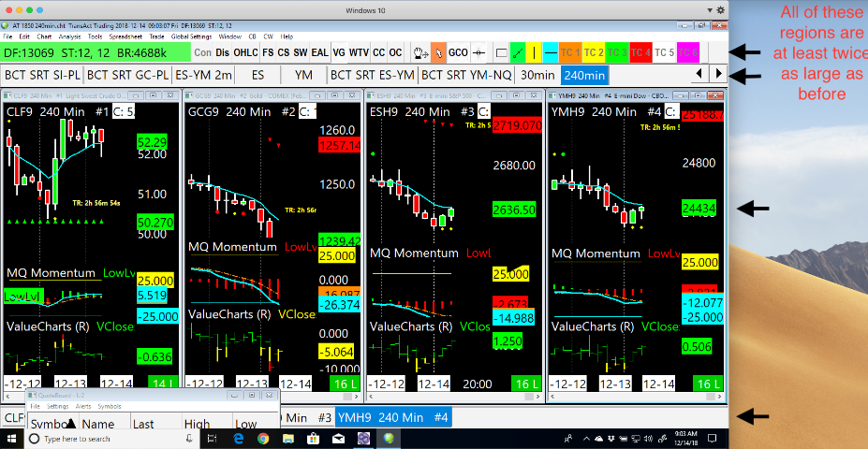Toggle the SW toolbar button
868x449 pixels.
[x=300, y=53]
